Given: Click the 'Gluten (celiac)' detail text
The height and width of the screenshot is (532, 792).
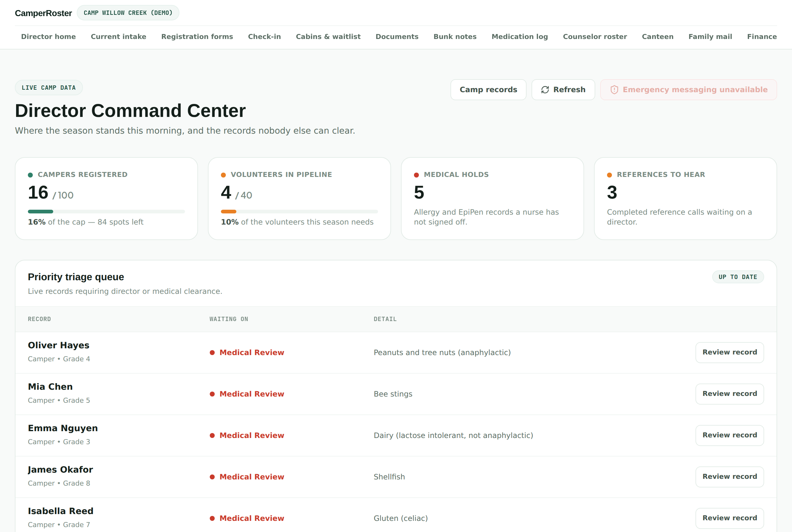Looking at the screenshot, I should pyautogui.click(x=401, y=518).
